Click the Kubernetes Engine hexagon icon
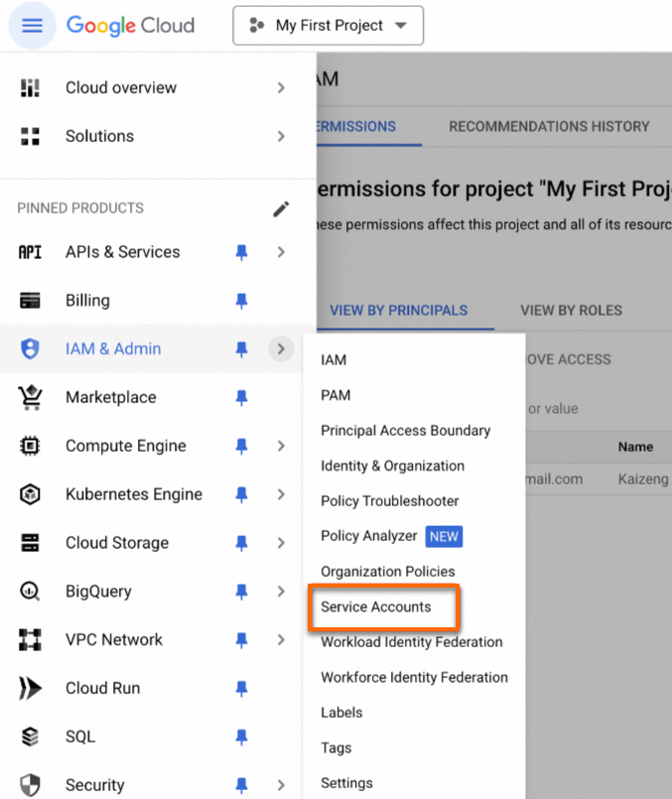This screenshot has width=672, height=799. click(30, 494)
